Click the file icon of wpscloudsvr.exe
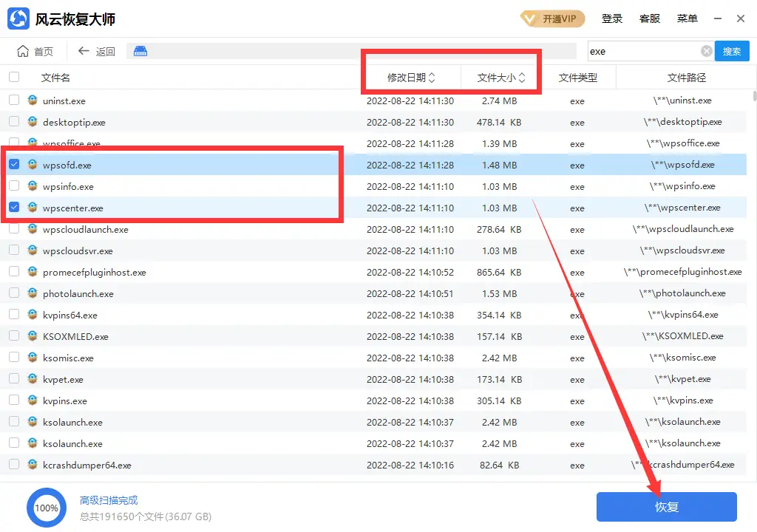This screenshot has height=532, width=757. [33, 250]
